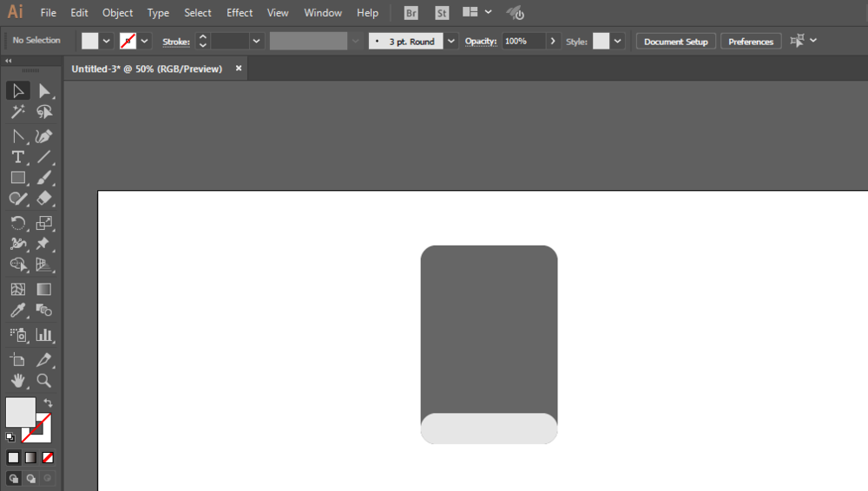The height and width of the screenshot is (491, 868).
Task: Switch to Draw Normal mode
Action: click(x=13, y=478)
